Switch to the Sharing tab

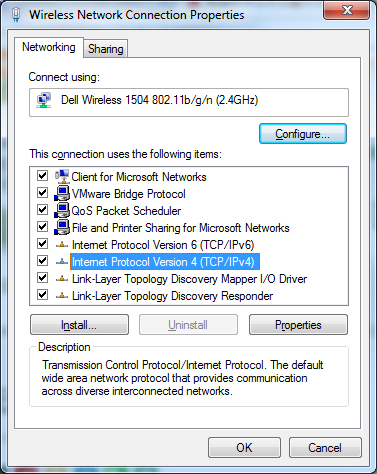coord(105,49)
